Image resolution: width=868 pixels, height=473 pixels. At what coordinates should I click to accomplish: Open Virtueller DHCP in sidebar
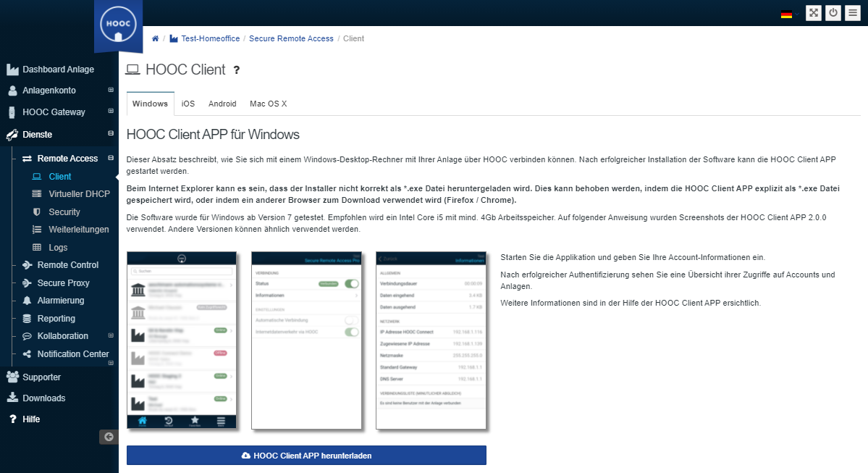coord(79,194)
